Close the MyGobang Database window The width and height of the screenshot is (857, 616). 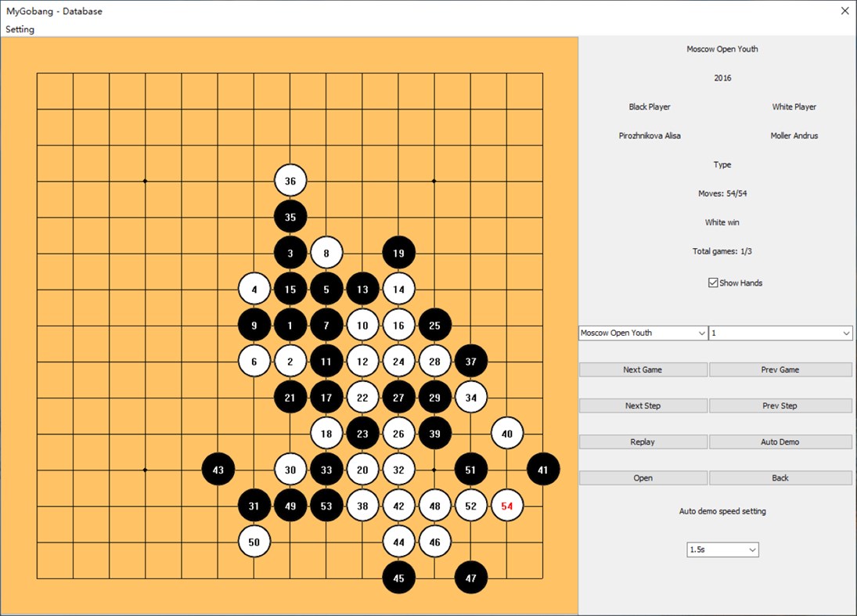click(843, 11)
